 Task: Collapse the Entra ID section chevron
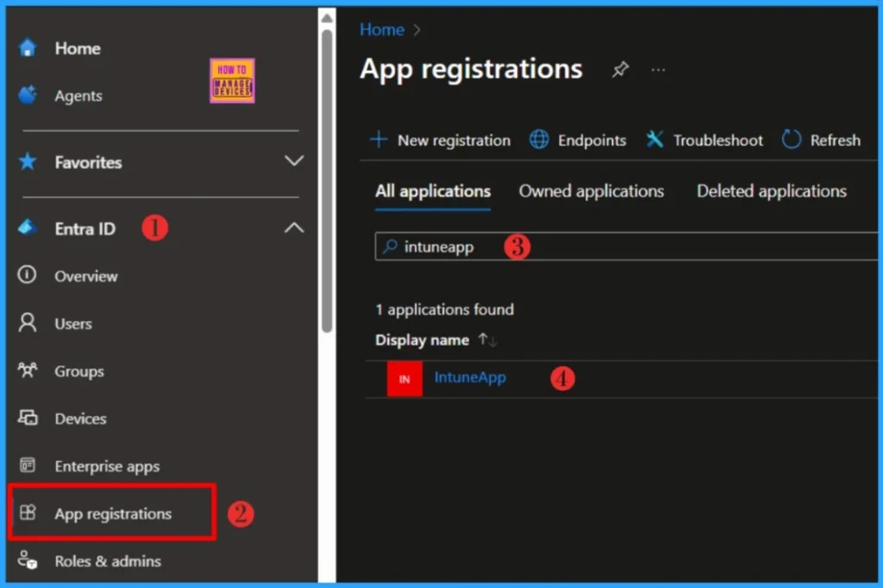[294, 228]
